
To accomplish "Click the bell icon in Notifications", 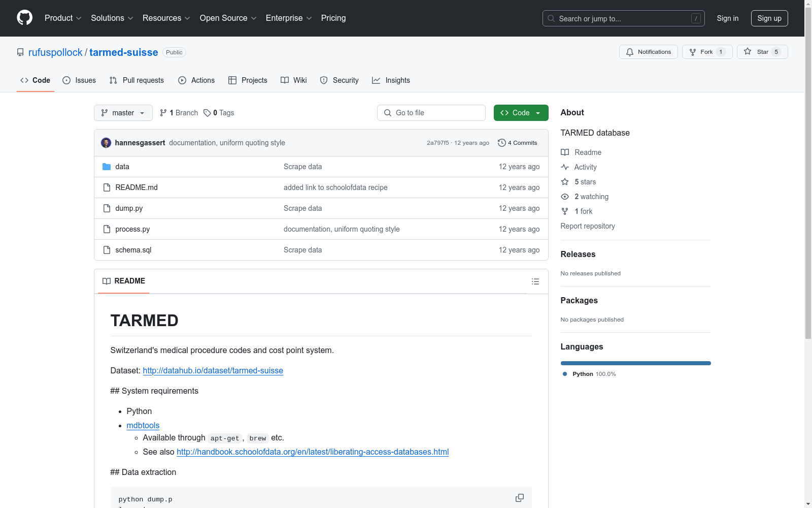I will 630,52.
